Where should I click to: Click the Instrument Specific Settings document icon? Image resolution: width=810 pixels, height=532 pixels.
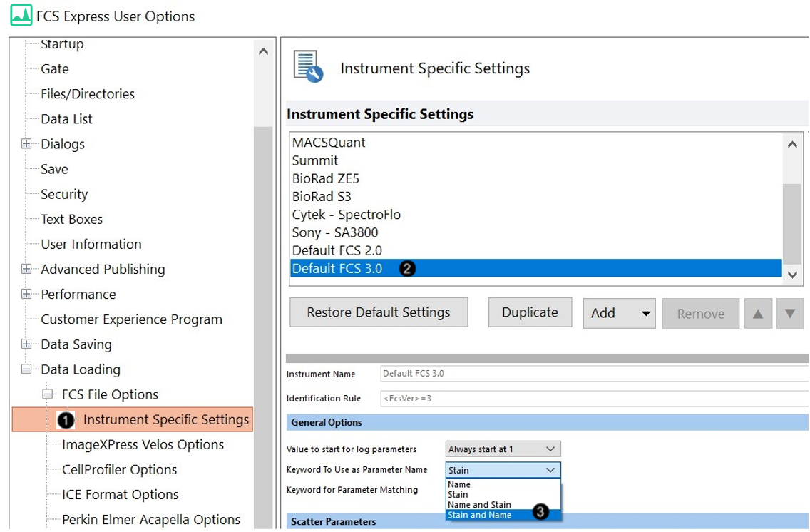click(x=308, y=66)
